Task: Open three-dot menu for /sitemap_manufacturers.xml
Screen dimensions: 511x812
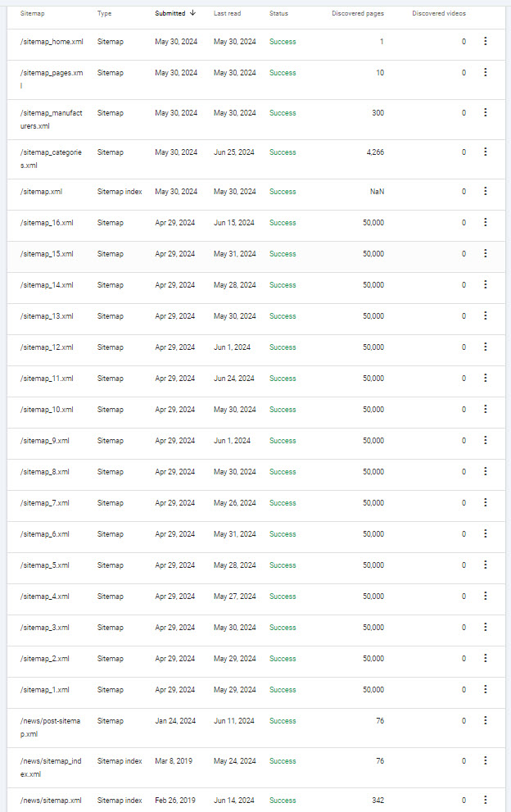Action: click(x=485, y=112)
